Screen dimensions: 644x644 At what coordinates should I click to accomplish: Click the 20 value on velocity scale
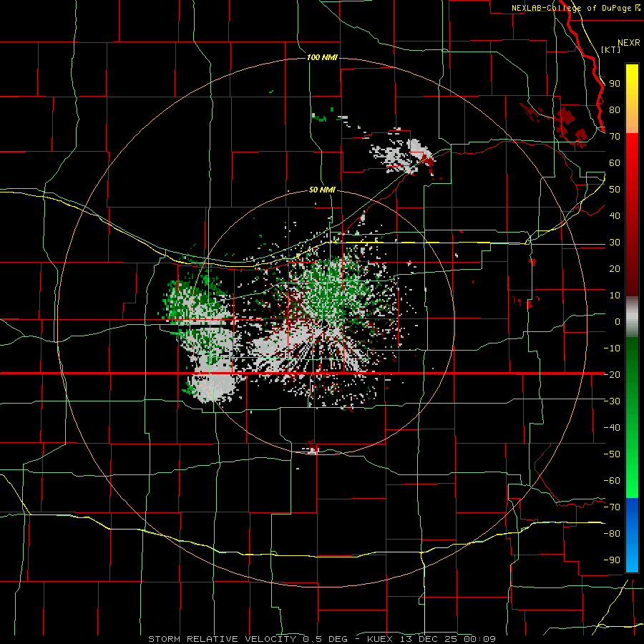pyautogui.click(x=615, y=269)
